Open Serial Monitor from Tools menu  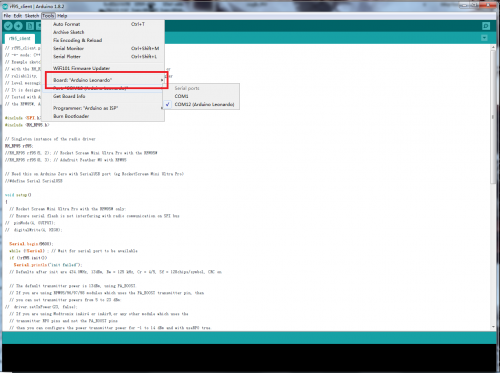(x=103, y=48)
